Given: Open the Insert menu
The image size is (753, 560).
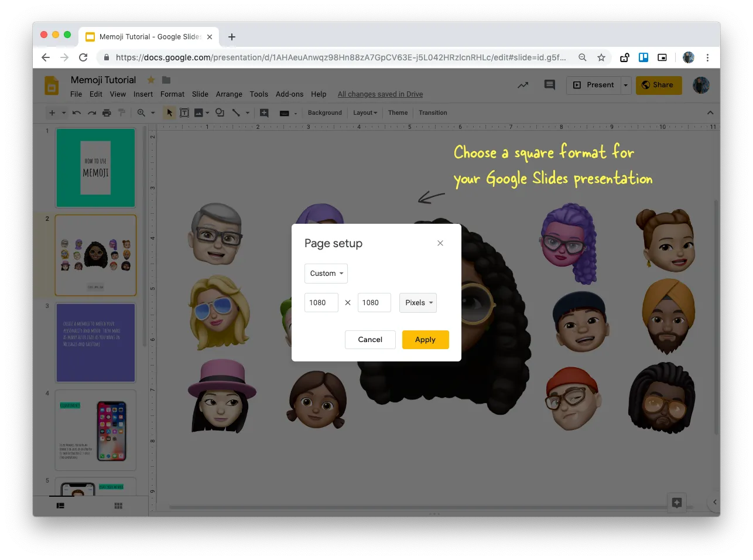Looking at the screenshot, I should tap(143, 94).
